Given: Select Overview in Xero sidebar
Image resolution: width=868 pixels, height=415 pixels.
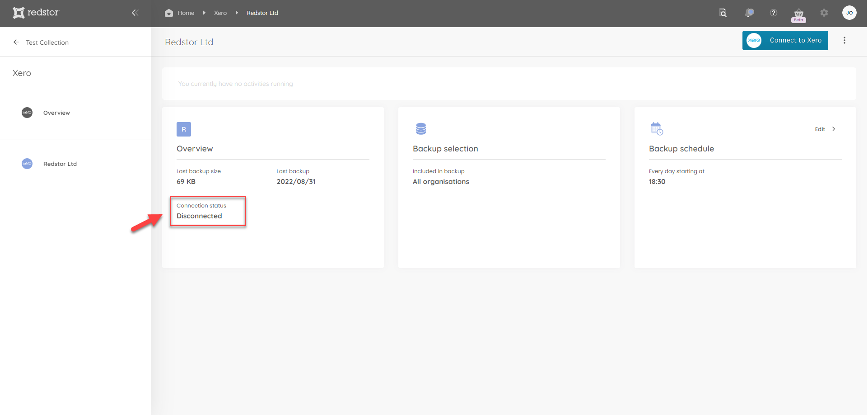Looking at the screenshot, I should click(x=56, y=113).
